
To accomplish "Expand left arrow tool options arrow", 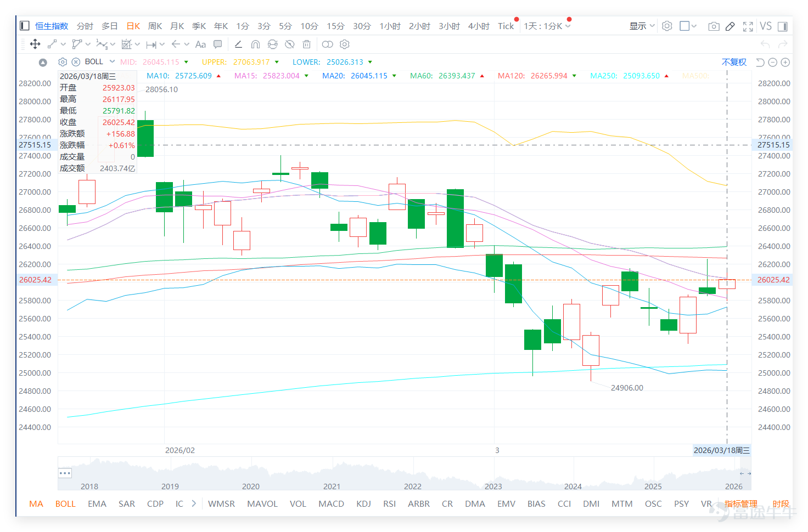I will click(187, 44).
